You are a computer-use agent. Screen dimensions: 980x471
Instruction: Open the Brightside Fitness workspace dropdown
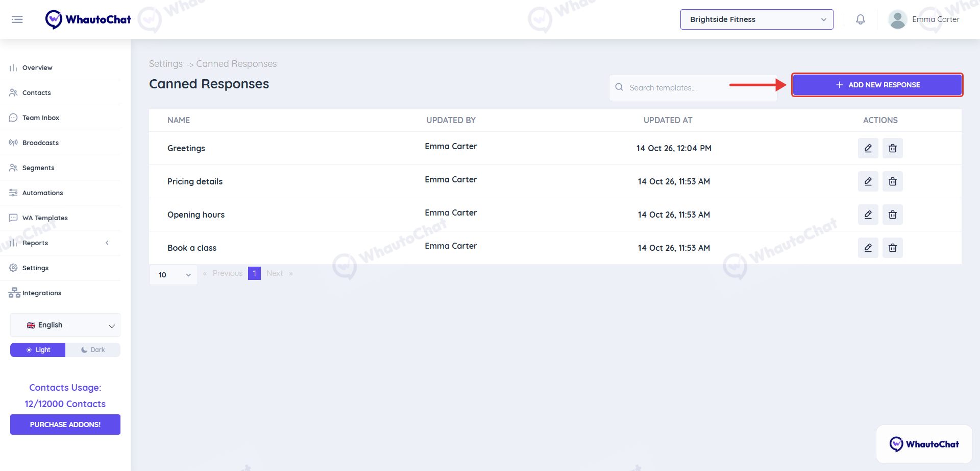pyautogui.click(x=757, y=19)
